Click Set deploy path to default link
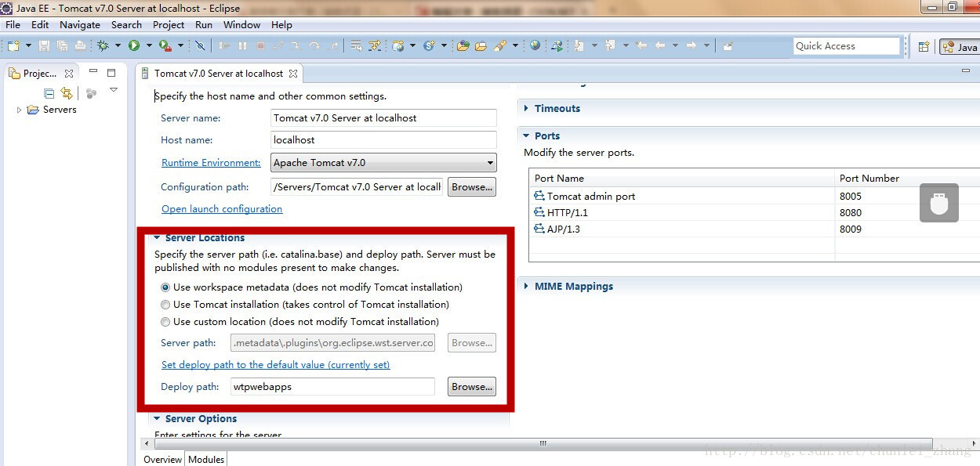Viewport: 980px width, 466px height. (x=275, y=365)
